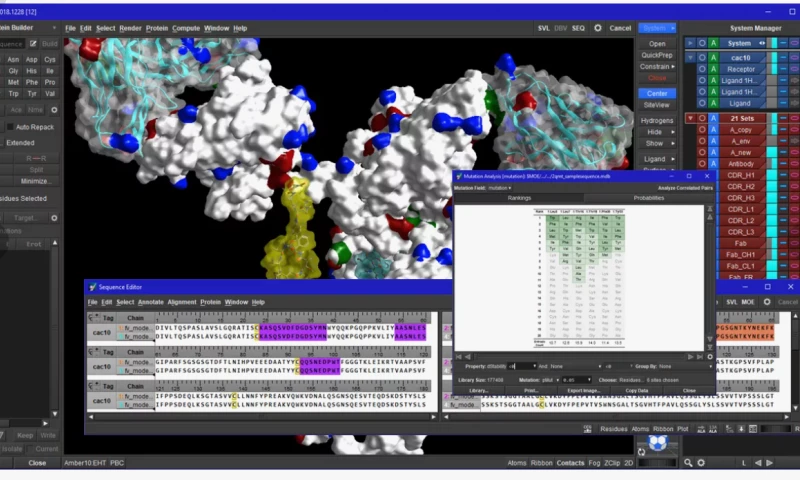This screenshot has height=480, width=800.
Task: Click scroll-to-bottom icon in Mutation Analysis
Action: (710, 346)
